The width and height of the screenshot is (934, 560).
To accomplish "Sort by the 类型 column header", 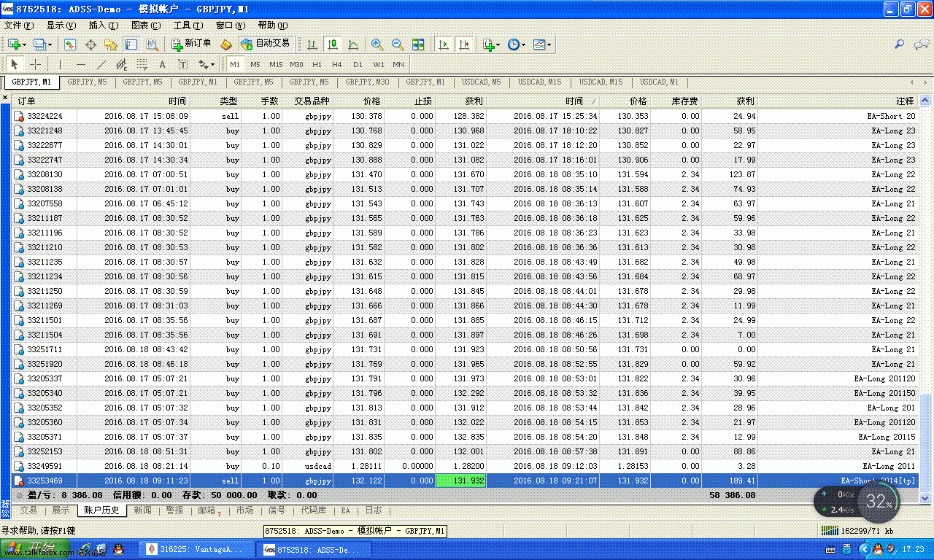I will (x=216, y=101).
